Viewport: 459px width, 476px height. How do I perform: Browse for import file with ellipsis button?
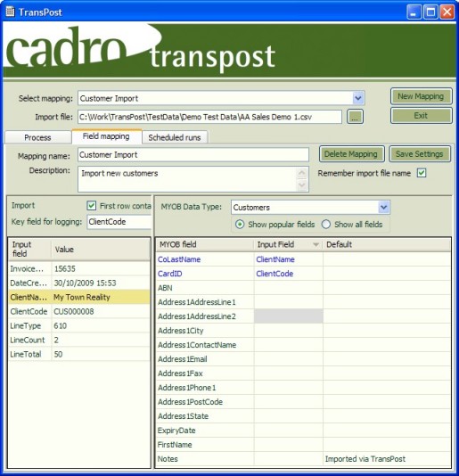(x=355, y=117)
